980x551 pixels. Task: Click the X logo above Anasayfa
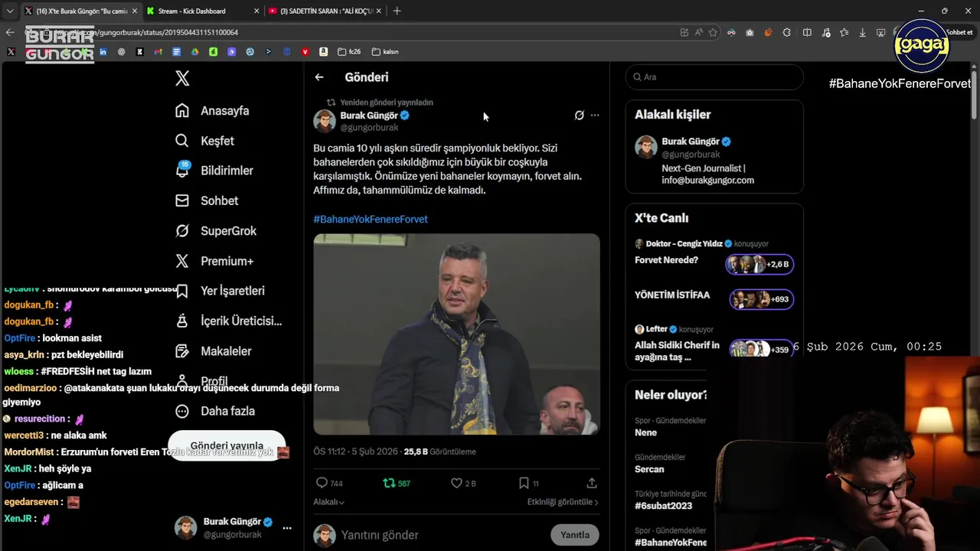tap(182, 78)
